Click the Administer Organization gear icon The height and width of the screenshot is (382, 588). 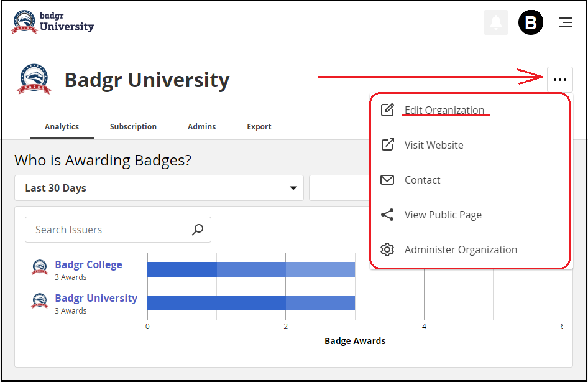pyautogui.click(x=387, y=249)
